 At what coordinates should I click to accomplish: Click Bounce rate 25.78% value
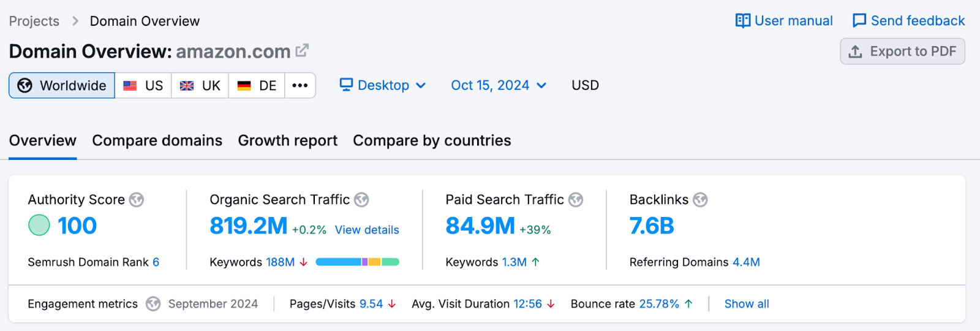659,304
